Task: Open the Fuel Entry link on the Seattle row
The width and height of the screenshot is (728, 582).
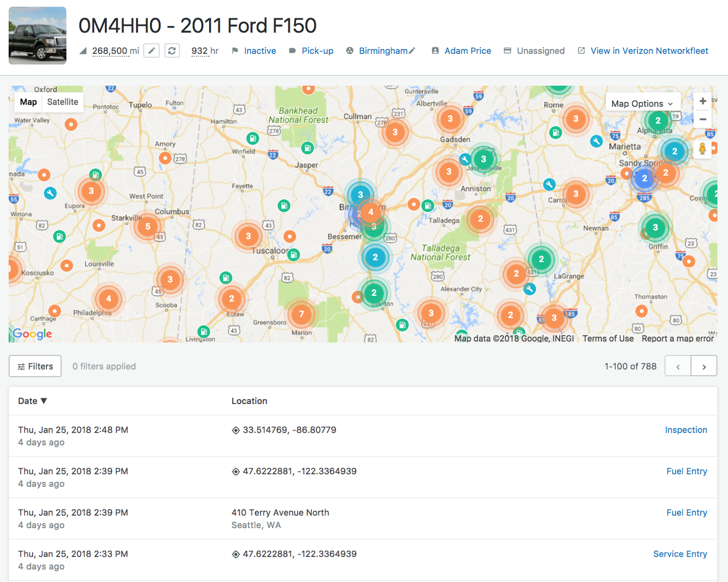Action: click(x=687, y=513)
